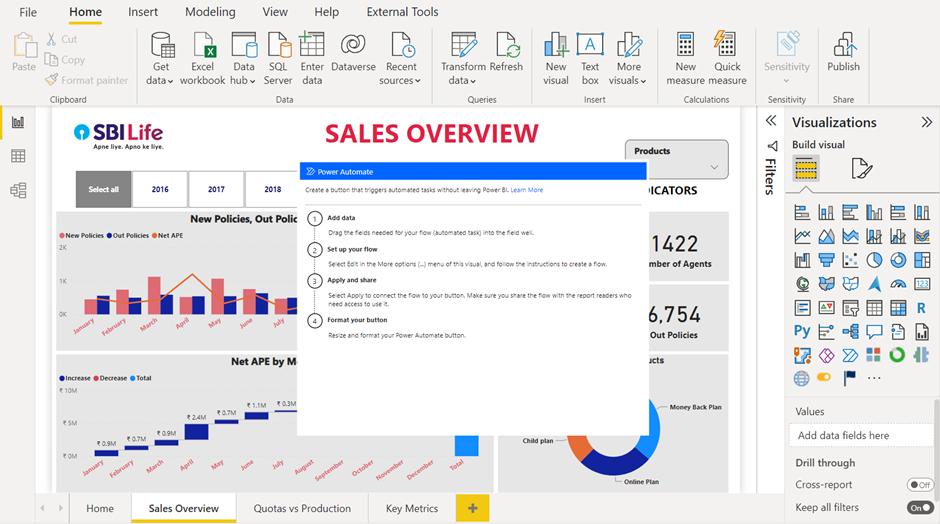Image resolution: width=940 pixels, height=524 pixels.
Task: Insert the KPI visual
Action: coord(826,308)
